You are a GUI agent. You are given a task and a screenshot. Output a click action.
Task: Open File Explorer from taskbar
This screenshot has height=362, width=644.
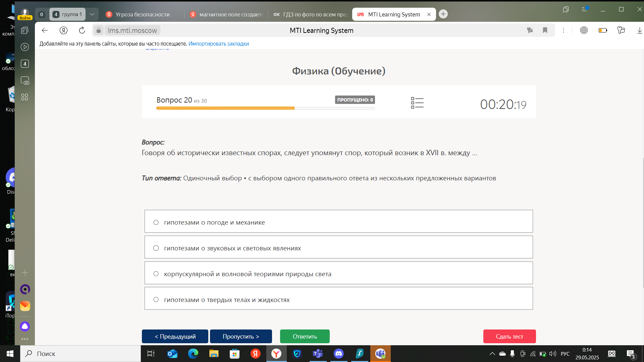click(214, 354)
